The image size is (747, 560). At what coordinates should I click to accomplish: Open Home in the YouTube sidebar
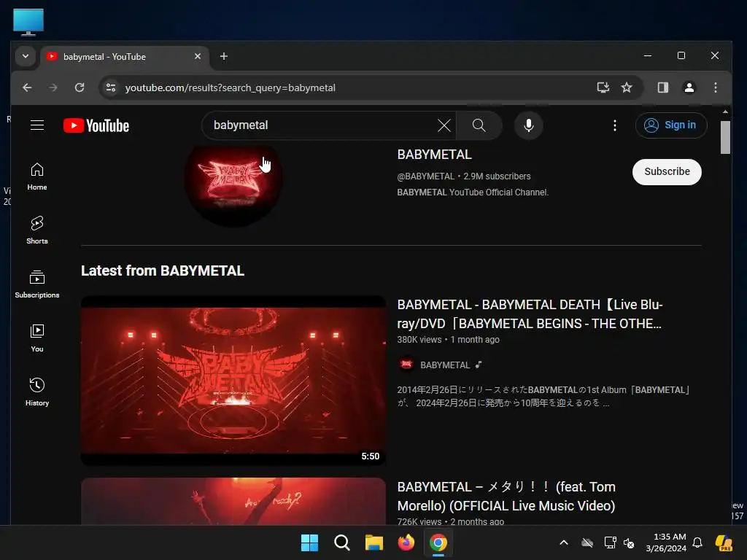[x=37, y=176]
